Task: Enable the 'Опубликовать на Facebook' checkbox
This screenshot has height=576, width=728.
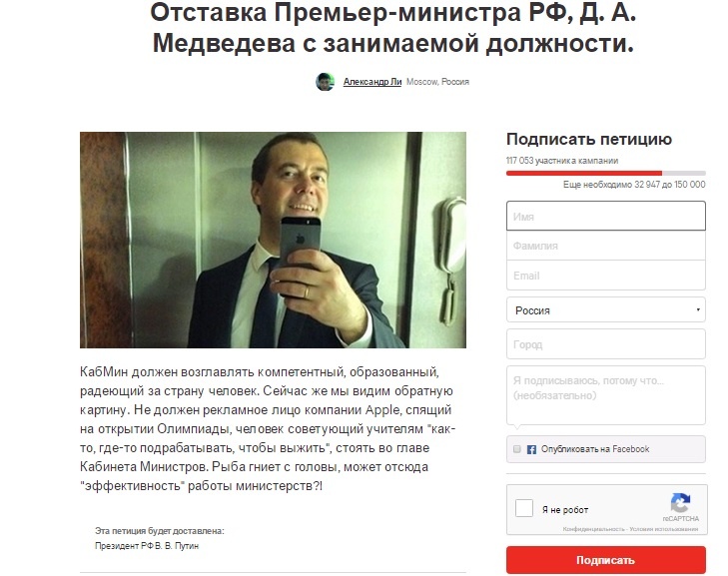Action: [x=516, y=449]
